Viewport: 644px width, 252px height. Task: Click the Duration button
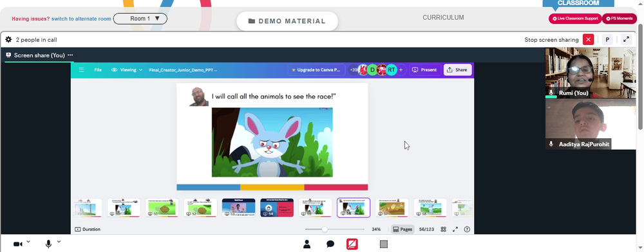88,230
